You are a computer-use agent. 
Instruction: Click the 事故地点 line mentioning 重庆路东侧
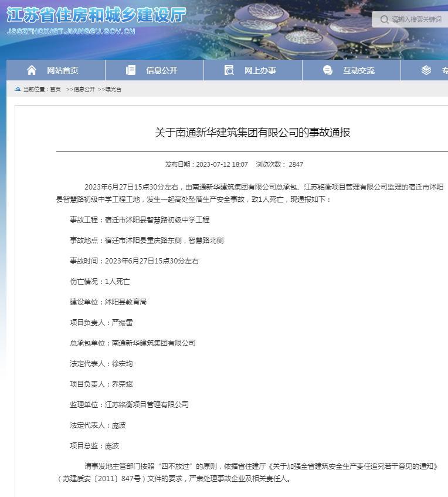click(147, 240)
